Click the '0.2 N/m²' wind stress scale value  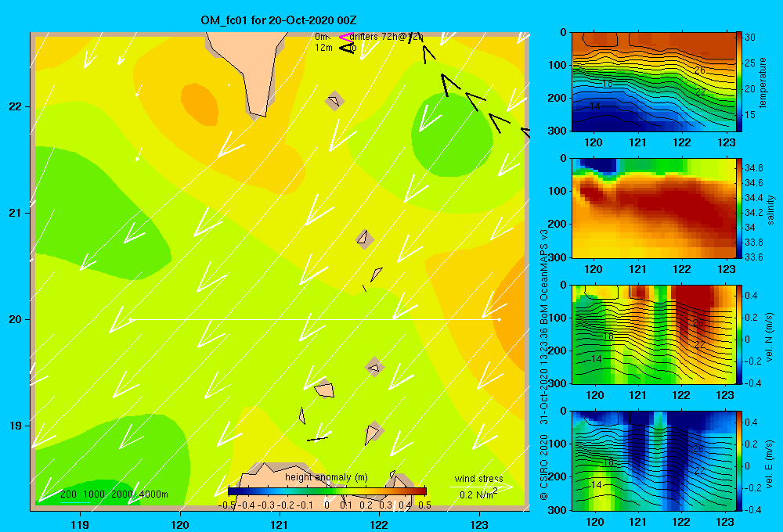pyautogui.click(x=478, y=494)
